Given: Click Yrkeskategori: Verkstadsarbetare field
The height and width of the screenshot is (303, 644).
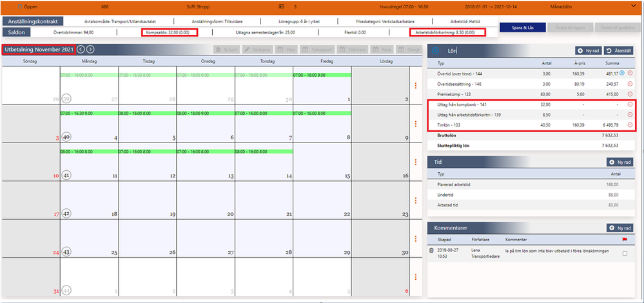Looking at the screenshot, I should point(385,21).
